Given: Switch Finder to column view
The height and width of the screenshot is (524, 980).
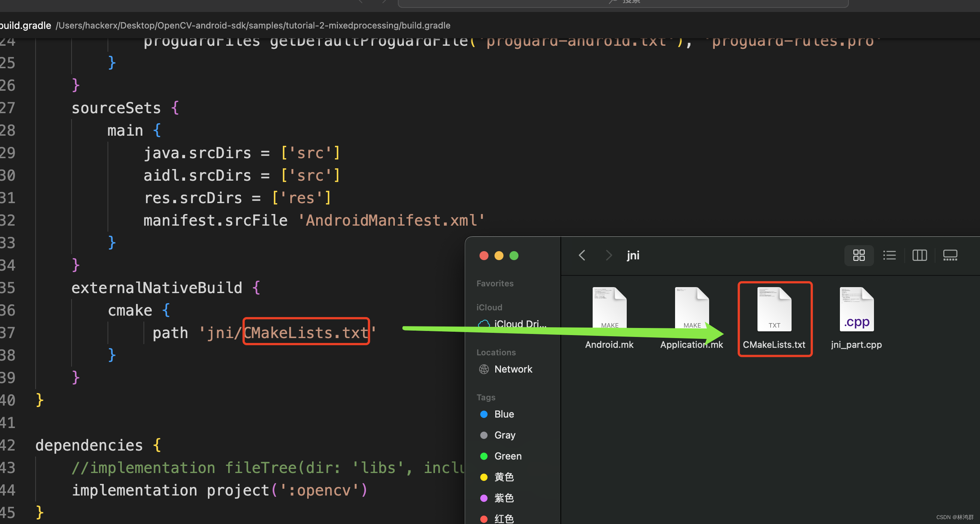Looking at the screenshot, I should [919, 255].
